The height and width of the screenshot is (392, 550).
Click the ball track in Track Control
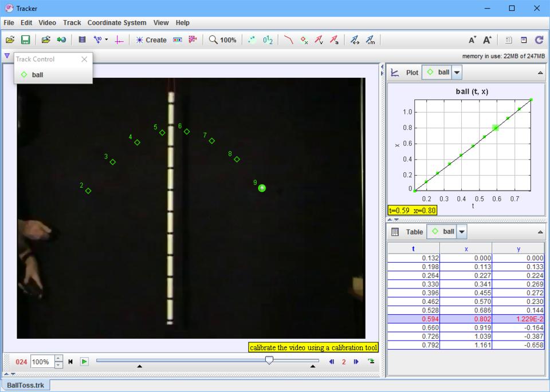click(37, 75)
